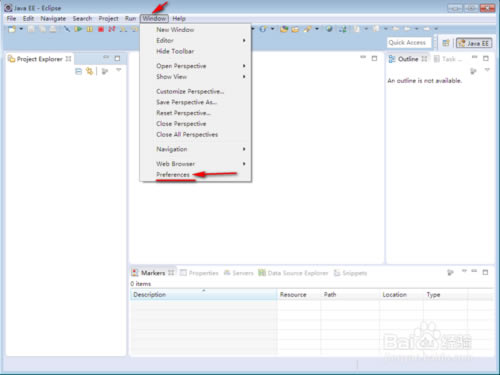Click the green Resume toolbar icon
The height and width of the screenshot is (375, 500).
point(78,29)
